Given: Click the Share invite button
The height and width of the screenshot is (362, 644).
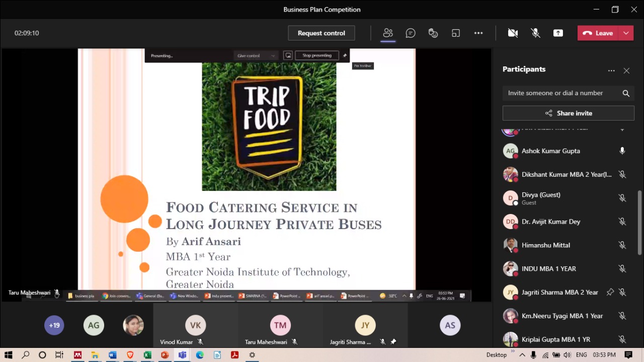Looking at the screenshot, I should 568,113.
